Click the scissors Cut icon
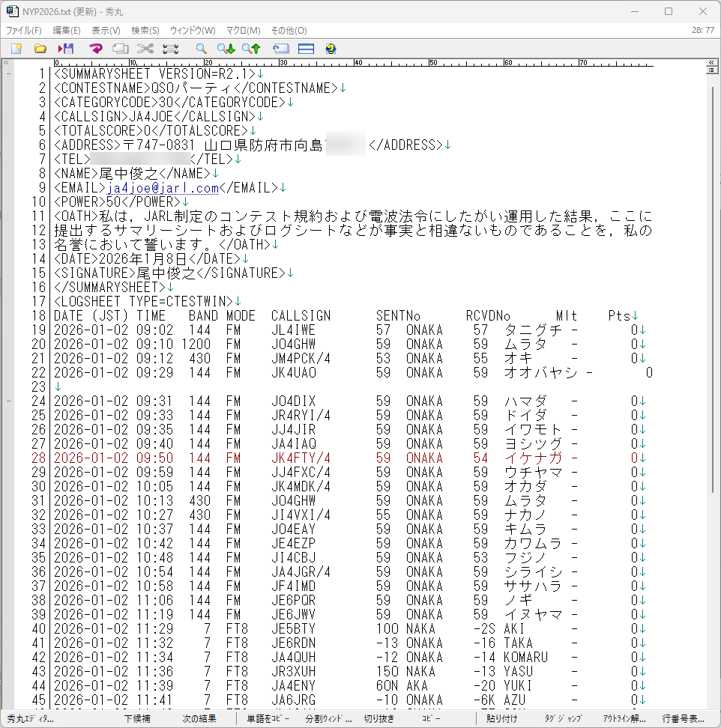 click(145, 49)
